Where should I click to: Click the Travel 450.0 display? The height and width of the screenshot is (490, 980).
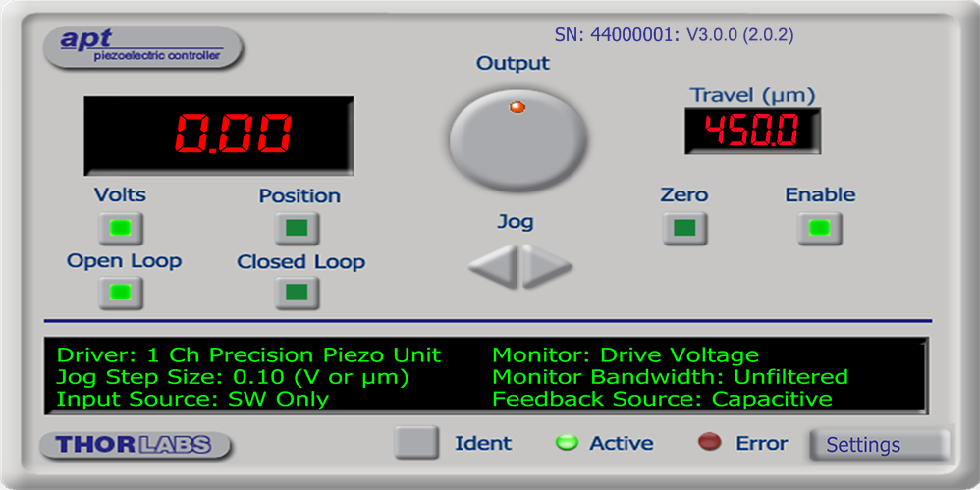point(752,132)
